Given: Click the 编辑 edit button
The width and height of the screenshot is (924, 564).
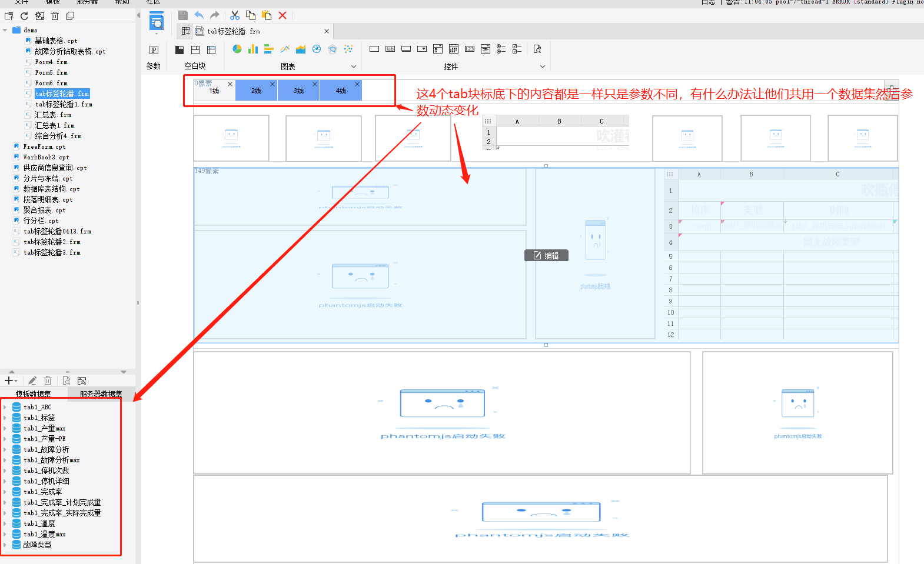Looking at the screenshot, I should [546, 255].
